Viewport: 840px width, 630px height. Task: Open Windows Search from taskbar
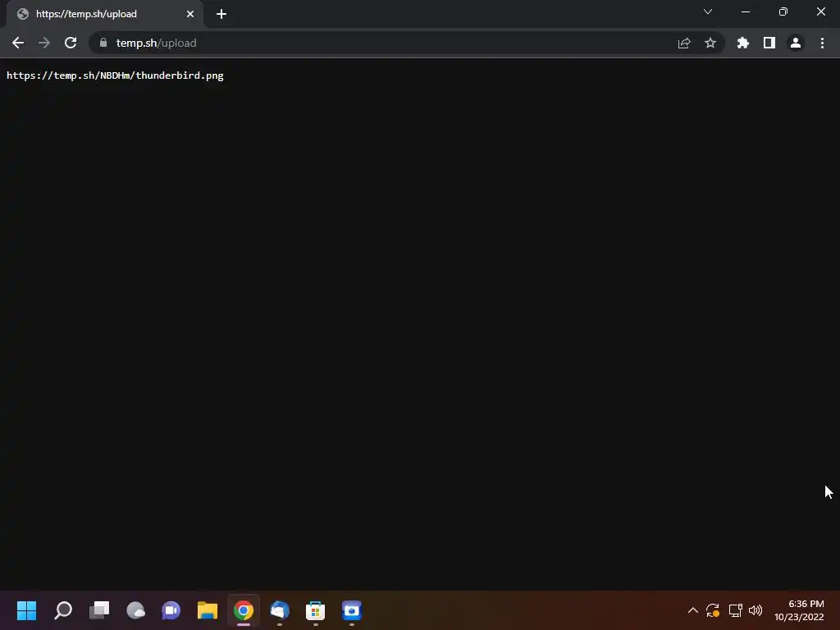62,610
